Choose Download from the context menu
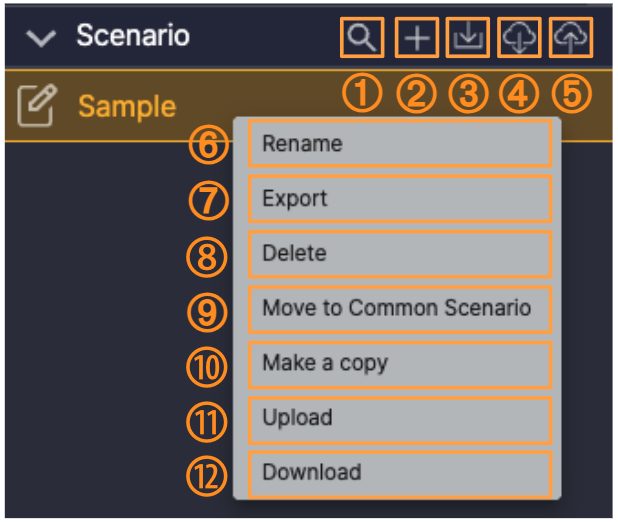The width and height of the screenshot is (618, 522). [x=400, y=473]
